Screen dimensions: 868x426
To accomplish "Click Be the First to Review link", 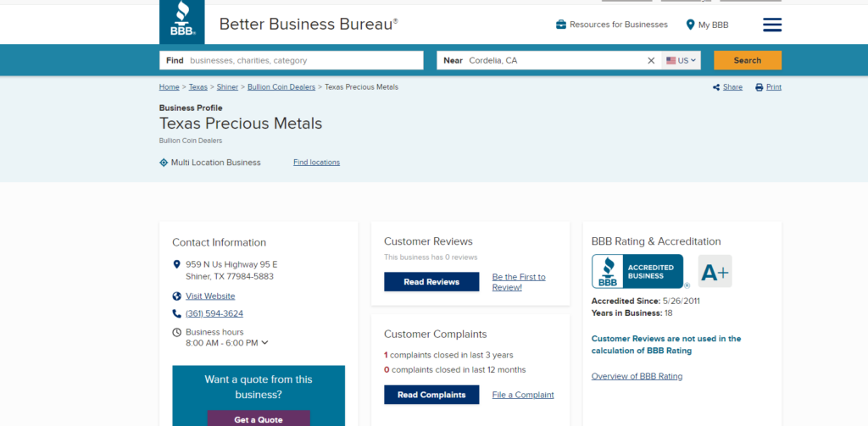I will 519,282.
